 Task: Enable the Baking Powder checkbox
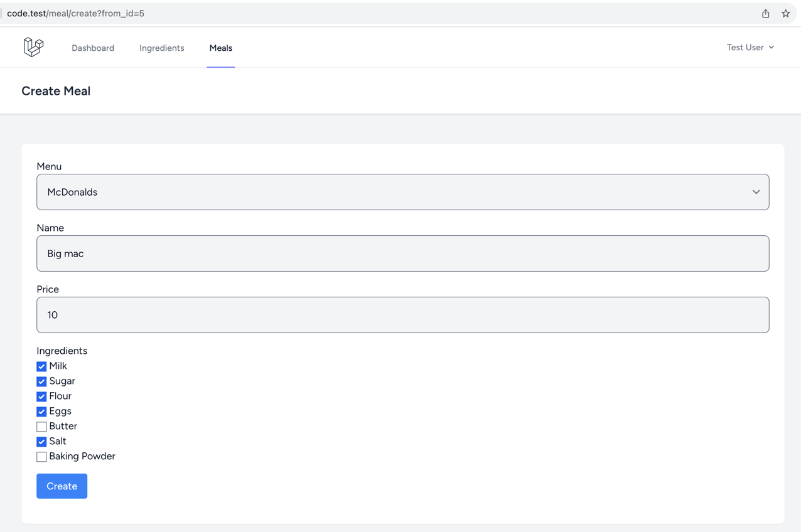41,457
